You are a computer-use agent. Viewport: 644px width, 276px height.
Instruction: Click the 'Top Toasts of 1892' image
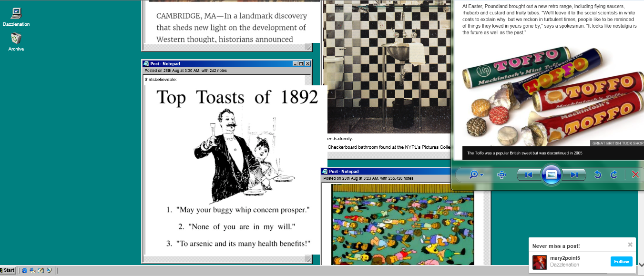[x=237, y=170]
